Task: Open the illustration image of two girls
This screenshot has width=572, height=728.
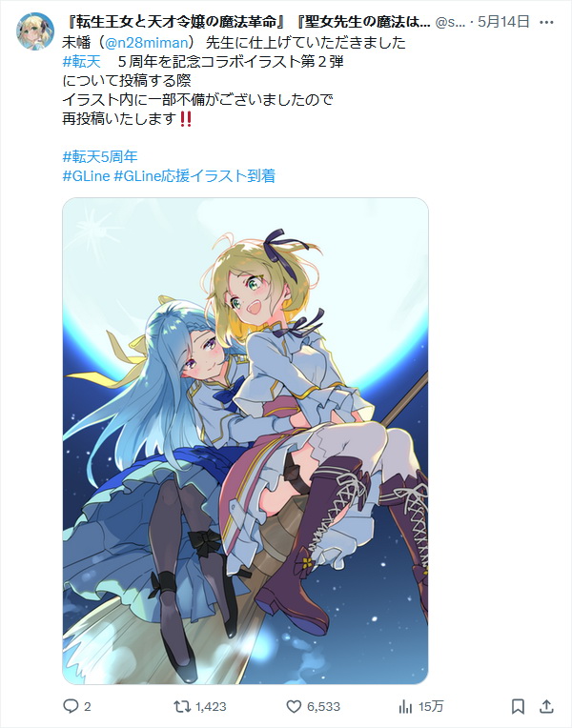Action: point(245,441)
